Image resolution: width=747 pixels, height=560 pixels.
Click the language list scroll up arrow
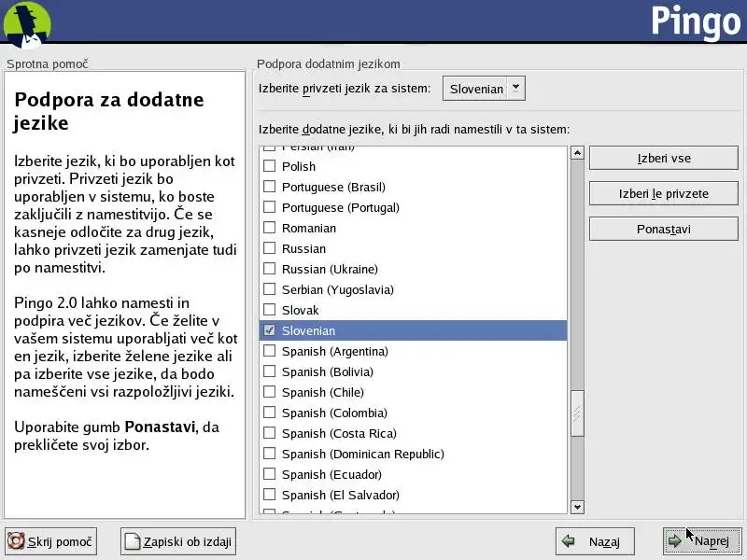pos(577,153)
